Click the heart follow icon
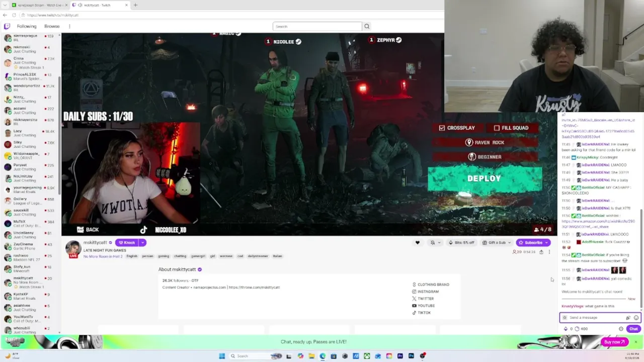 pos(417,243)
